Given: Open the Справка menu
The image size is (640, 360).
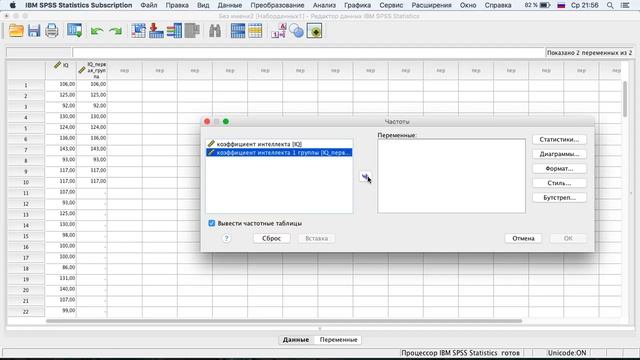Looking at the screenshot, I should coord(498,5).
